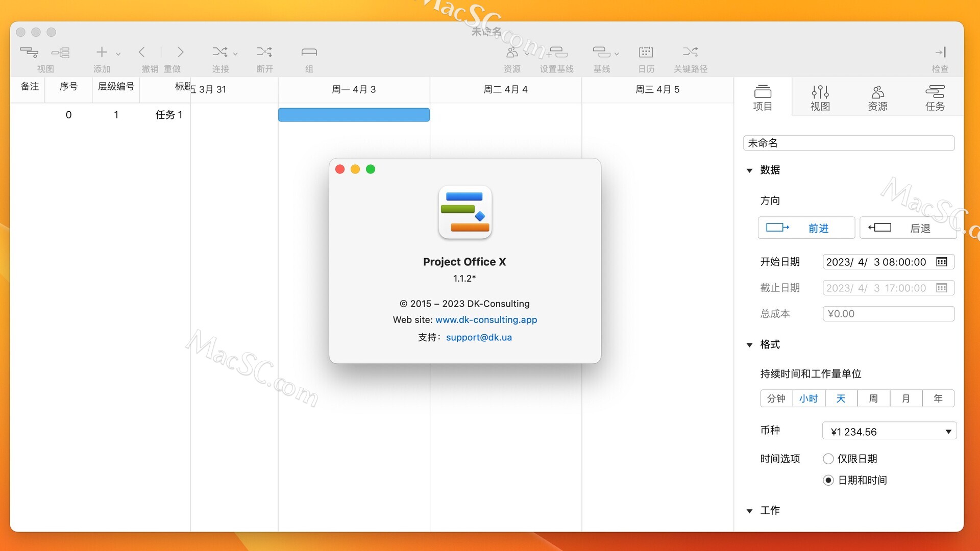Click the Baseline (基线) icon
The height and width of the screenshot is (551, 980).
click(601, 52)
